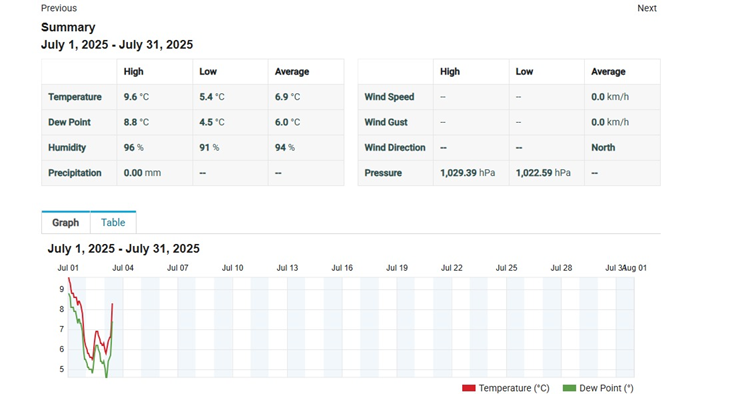Click the Precipitation value 0.00 mm
This screenshot has width=740, height=394.
(142, 173)
